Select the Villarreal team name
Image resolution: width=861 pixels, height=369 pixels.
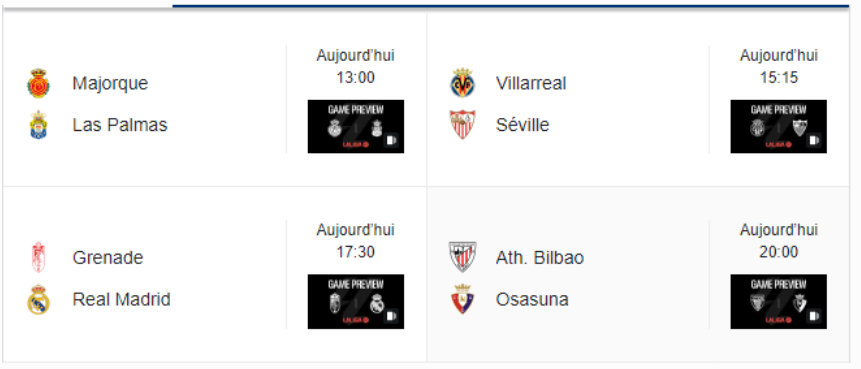tap(531, 83)
